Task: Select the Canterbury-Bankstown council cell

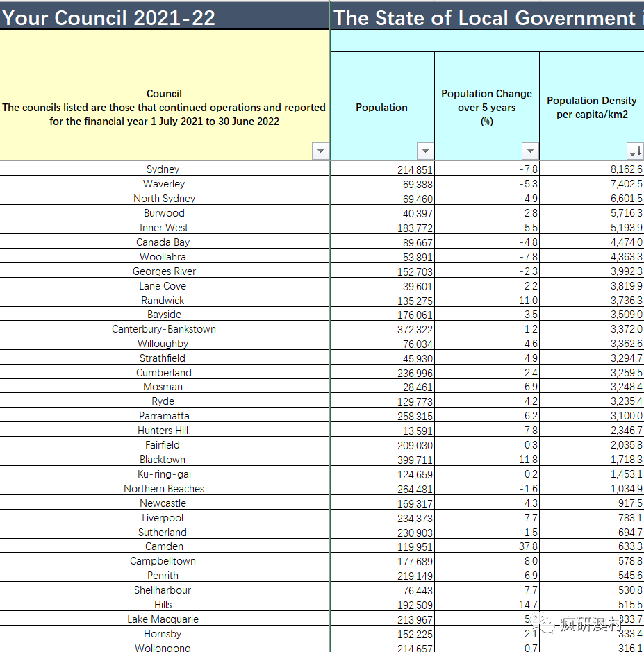Action: [164, 328]
